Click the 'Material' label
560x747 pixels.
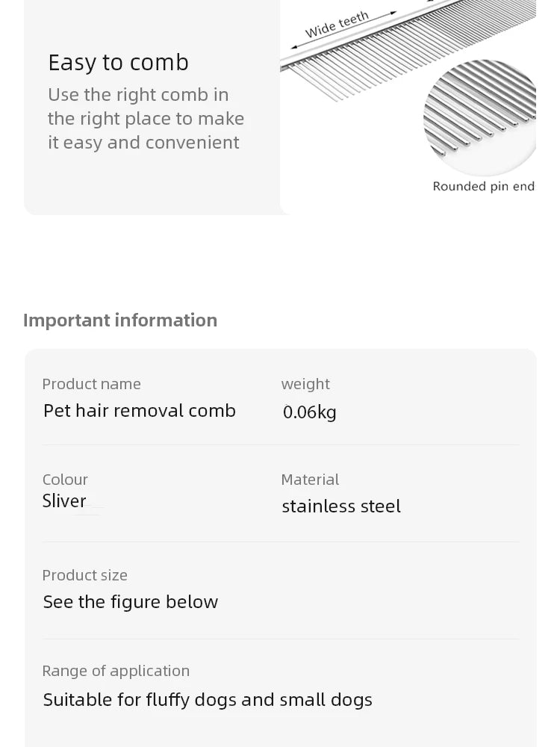pyautogui.click(x=310, y=480)
